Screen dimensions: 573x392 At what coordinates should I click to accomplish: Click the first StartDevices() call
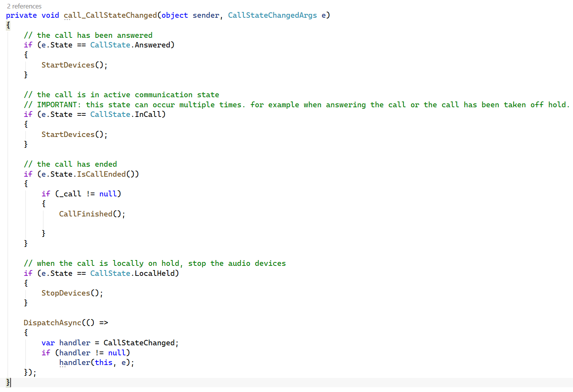[74, 65]
